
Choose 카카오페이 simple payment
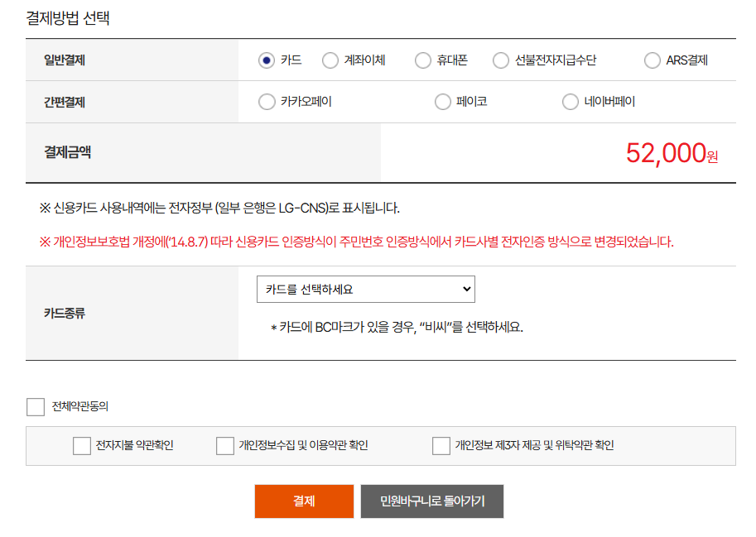tap(267, 101)
